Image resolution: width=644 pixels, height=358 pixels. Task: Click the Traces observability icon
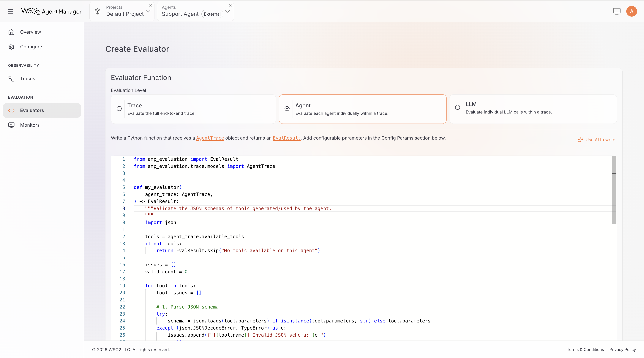click(x=11, y=79)
